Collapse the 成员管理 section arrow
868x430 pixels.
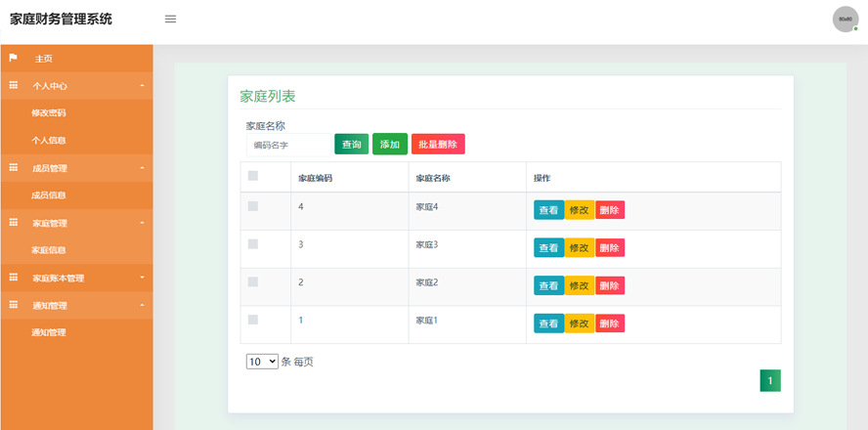pyautogui.click(x=143, y=168)
